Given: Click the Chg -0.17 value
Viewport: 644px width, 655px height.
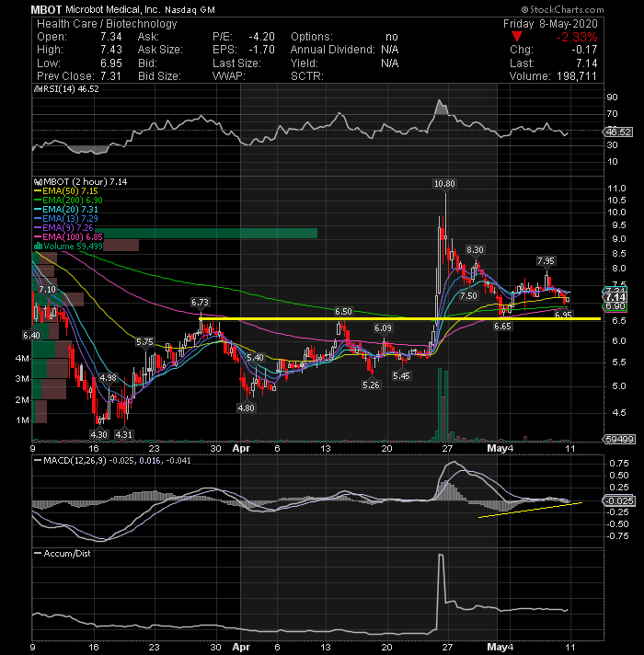Looking at the screenshot, I should tap(584, 50).
